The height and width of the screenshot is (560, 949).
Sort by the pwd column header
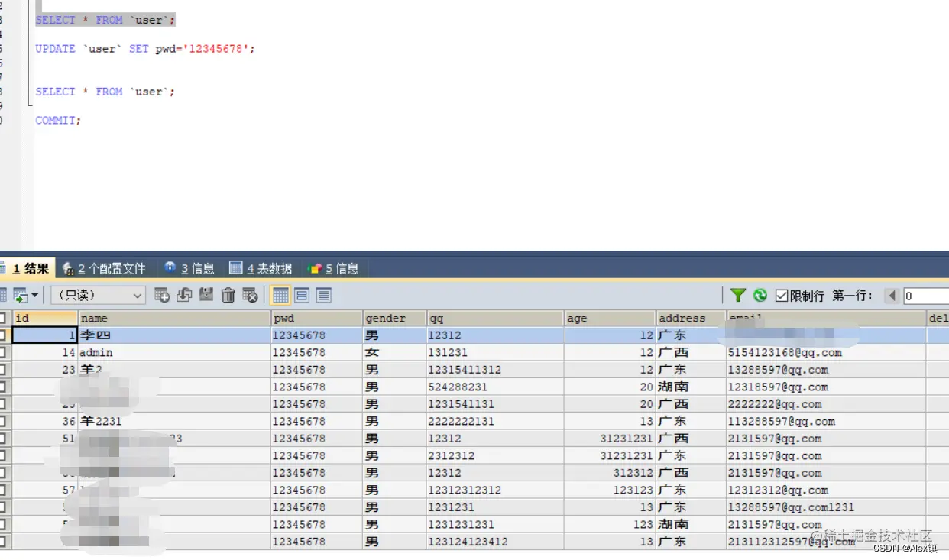(316, 318)
